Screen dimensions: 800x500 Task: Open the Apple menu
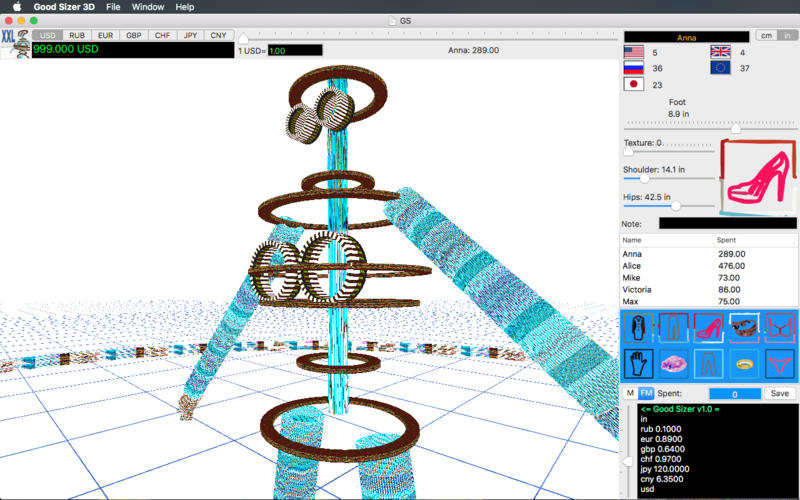click(17, 7)
